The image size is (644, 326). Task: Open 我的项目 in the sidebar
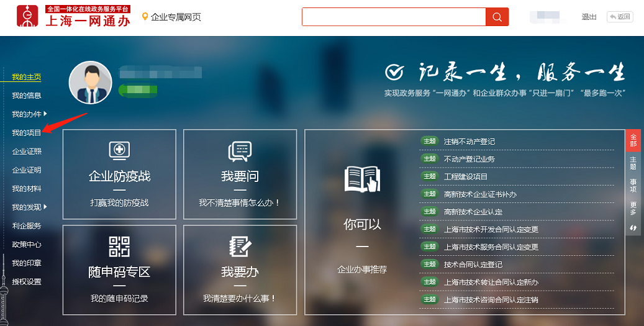click(x=27, y=133)
